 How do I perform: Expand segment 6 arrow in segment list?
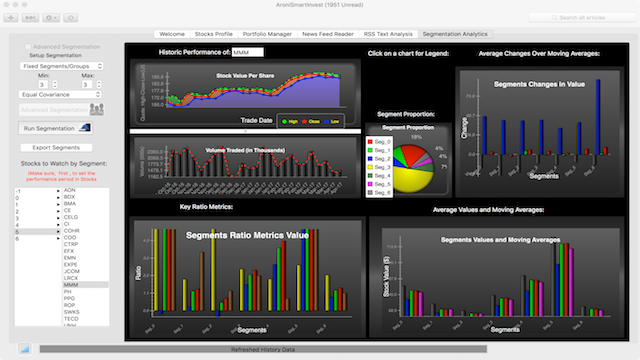click(x=58, y=238)
